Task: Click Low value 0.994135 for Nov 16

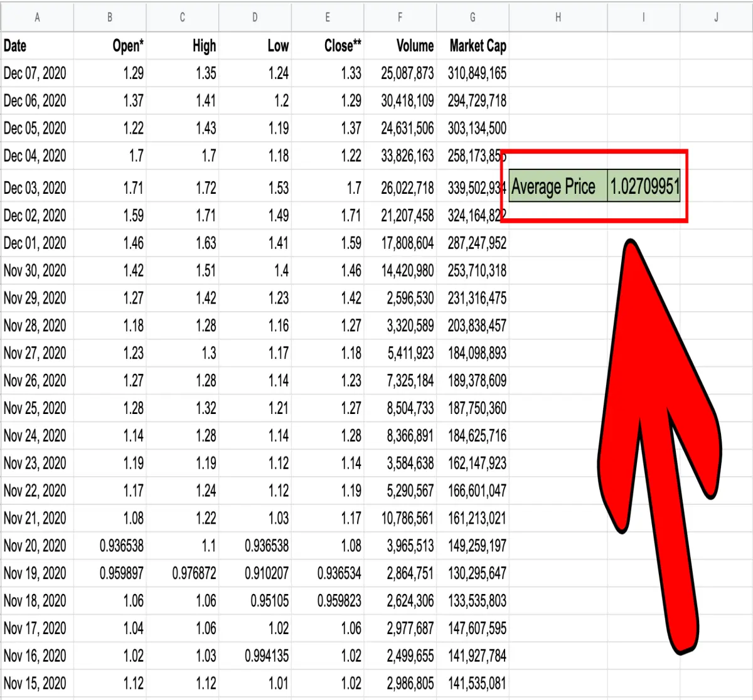Action: point(255,656)
